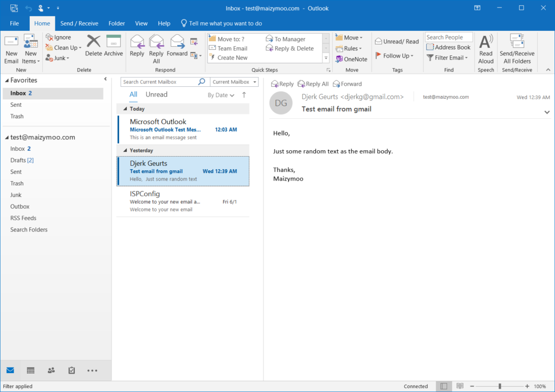Open Calendar view in navigation bar
This screenshot has height=392, width=555.
[x=30, y=370]
